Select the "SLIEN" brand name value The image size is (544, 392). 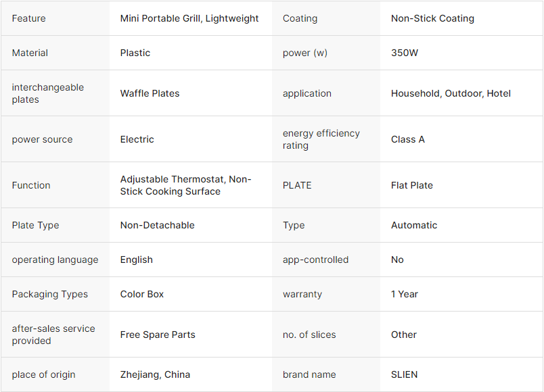coord(405,374)
